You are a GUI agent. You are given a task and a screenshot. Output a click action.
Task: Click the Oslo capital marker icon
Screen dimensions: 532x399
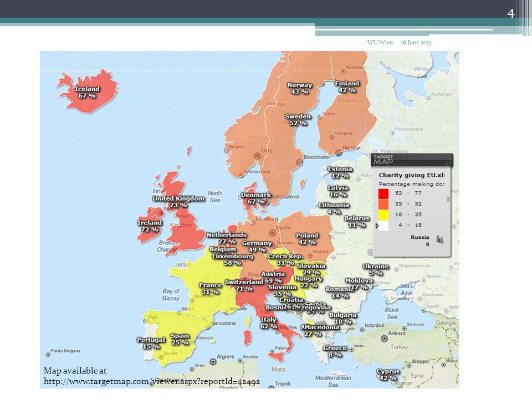[x=257, y=156]
